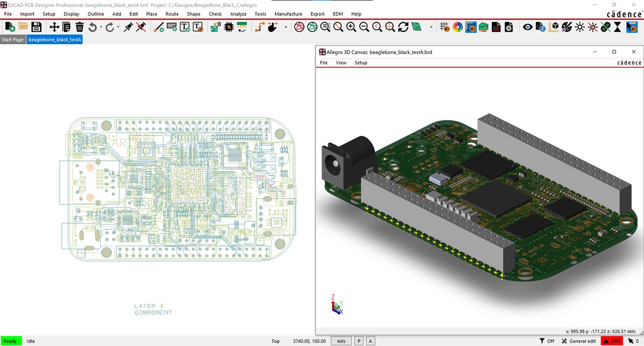Image resolution: width=644 pixels, height=346 pixels.
Task: Click the Place Manually component icon
Action: [216, 27]
